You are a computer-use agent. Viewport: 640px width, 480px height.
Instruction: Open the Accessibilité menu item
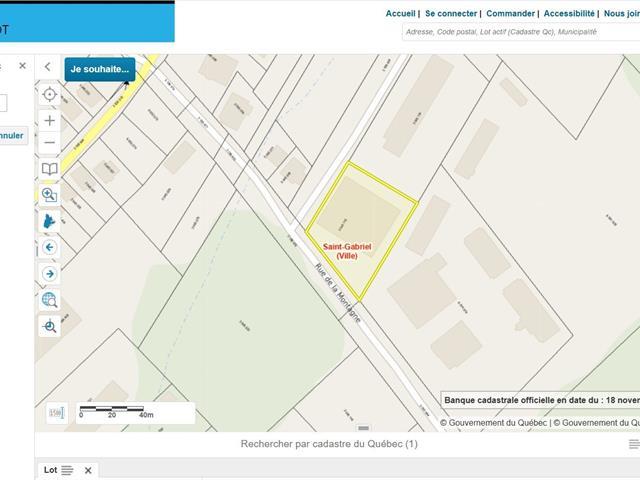click(569, 14)
